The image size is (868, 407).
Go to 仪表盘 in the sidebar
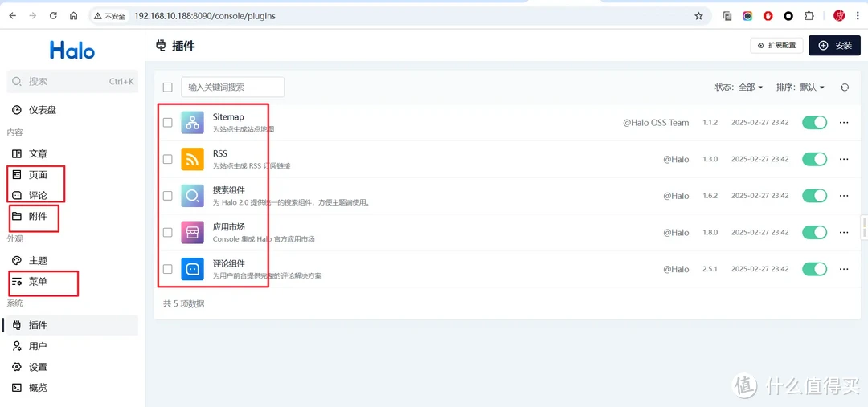[x=43, y=110]
